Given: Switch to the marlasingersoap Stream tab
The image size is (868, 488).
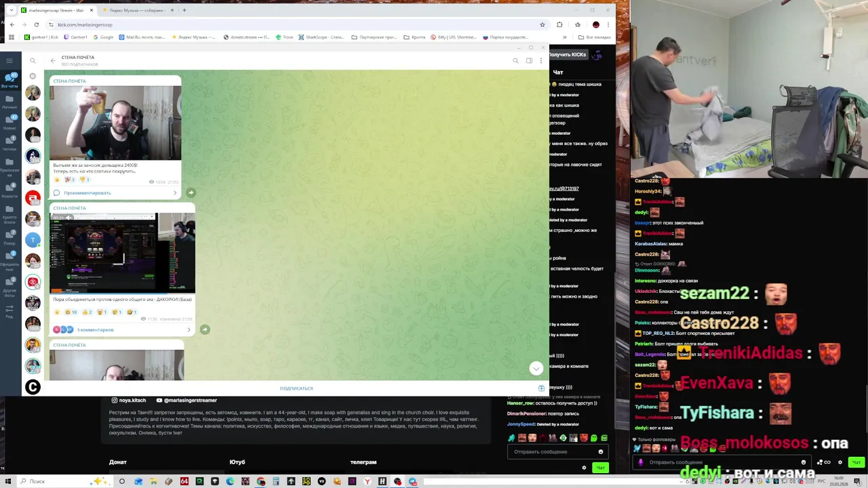Looking at the screenshot, I should (56, 10).
